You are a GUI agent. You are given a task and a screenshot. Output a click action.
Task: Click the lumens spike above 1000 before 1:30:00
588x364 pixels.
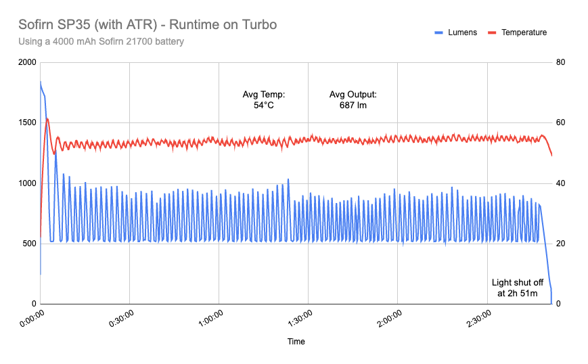coord(288,179)
